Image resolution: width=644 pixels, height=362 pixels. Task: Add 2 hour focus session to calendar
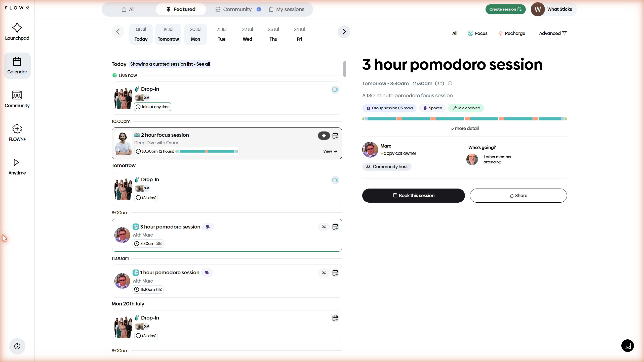point(335,136)
